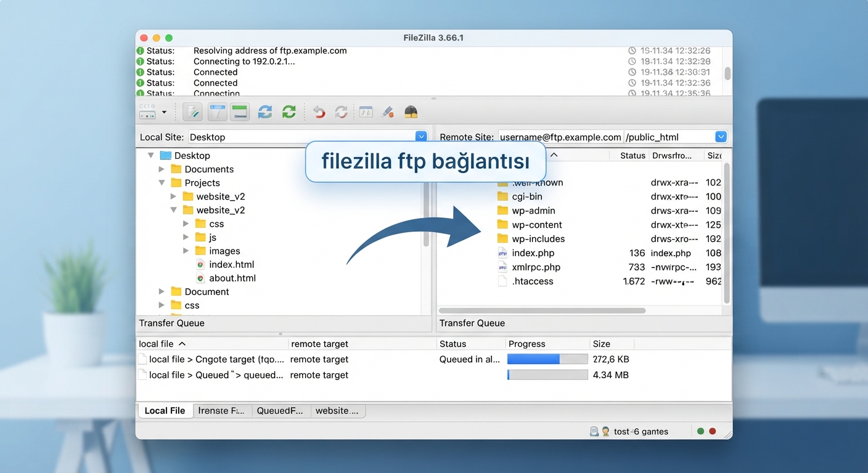Sort remote list by Drwsrfro... column header
868x473 pixels.
[672, 156]
